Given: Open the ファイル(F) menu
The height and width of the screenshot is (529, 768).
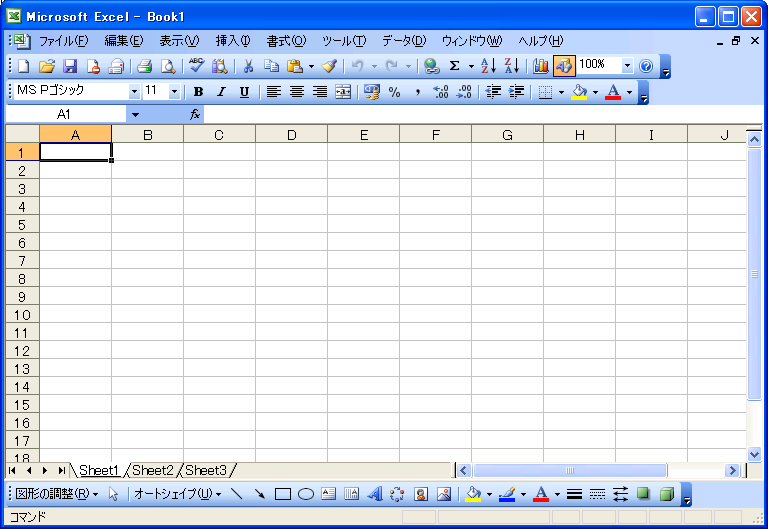Looking at the screenshot, I should [64, 41].
